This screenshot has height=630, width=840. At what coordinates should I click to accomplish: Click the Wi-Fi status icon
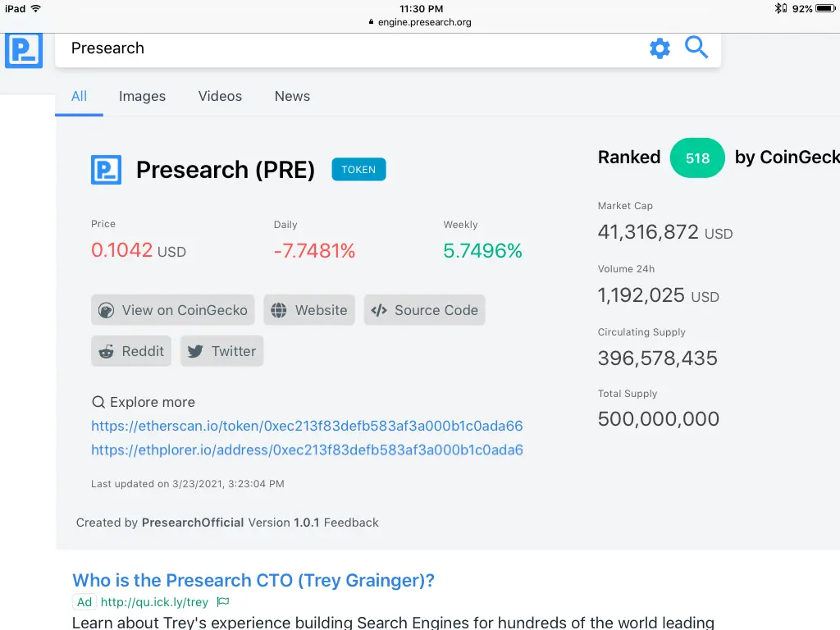click(36, 8)
